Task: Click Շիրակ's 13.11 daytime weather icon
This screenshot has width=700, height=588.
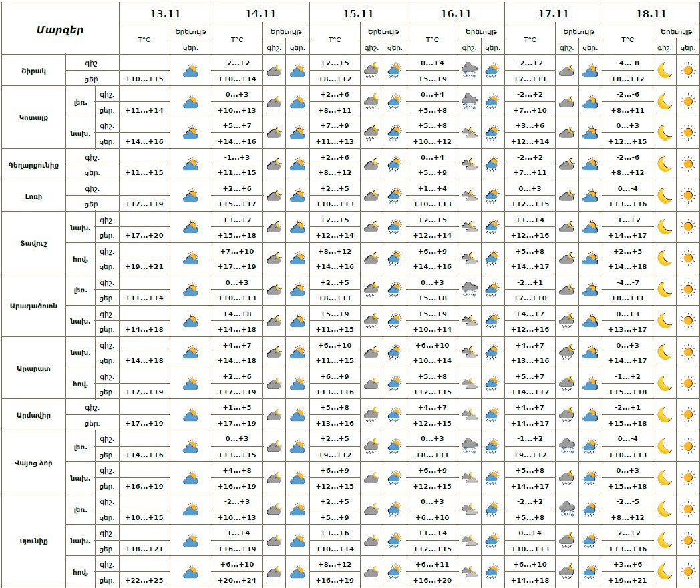Action: pyautogui.click(x=191, y=70)
